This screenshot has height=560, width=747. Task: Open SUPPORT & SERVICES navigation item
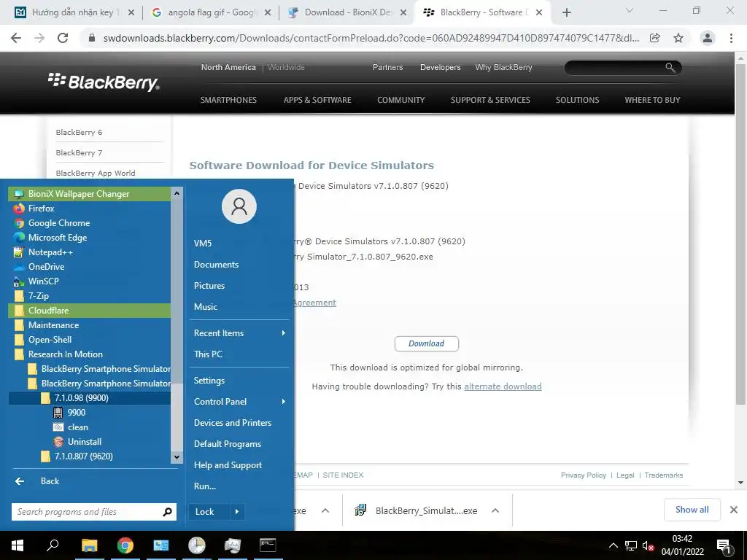490,100
